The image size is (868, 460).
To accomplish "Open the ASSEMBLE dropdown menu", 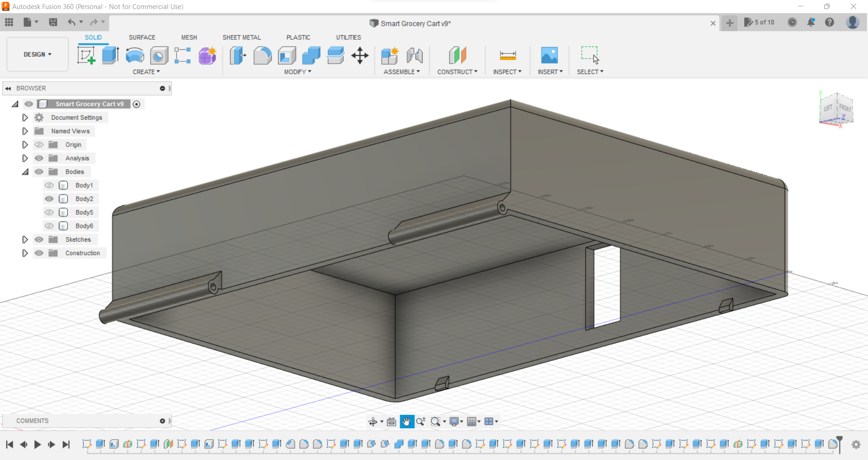I will point(401,72).
